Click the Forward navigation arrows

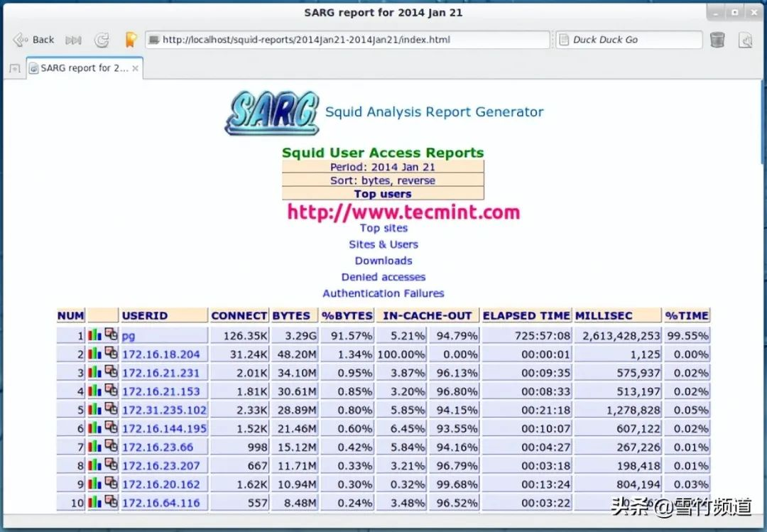point(74,40)
